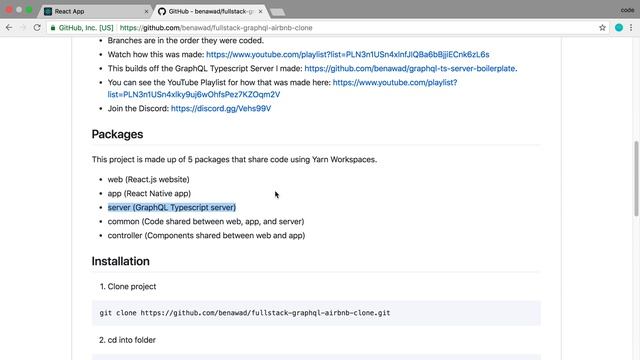Click 'common (Code shared between web...' item
Viewport: 640px width, 360px height.
(x=206, y=222)
